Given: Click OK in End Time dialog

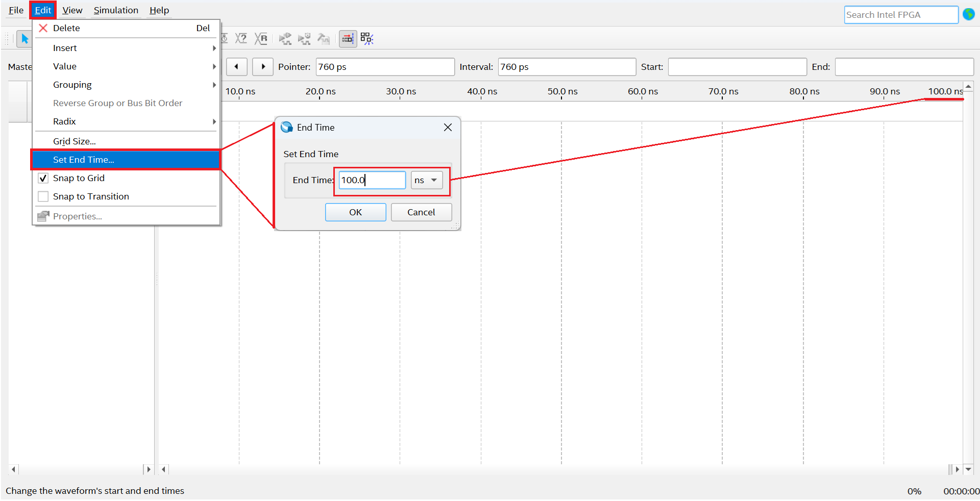Looking at the screenshot, I should pos(356,212).
